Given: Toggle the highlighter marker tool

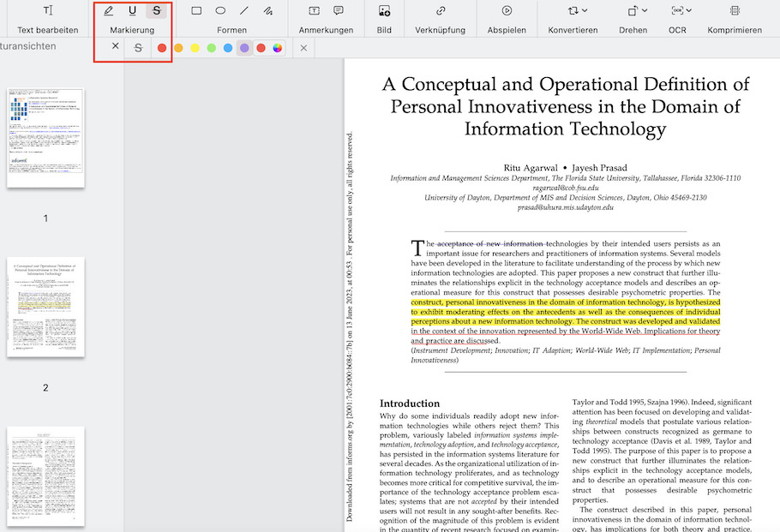Looking at the screenshot, I should click(x=108, y=11).
